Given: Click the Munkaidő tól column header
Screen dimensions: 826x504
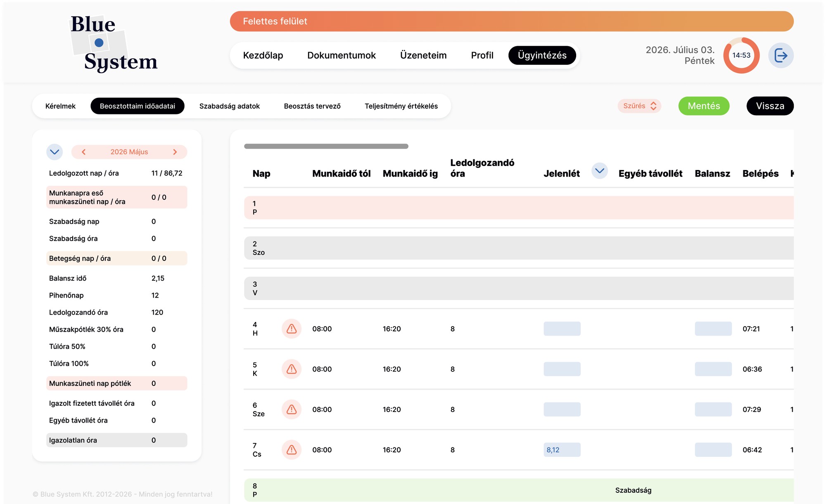Looking at the screenshot, I should (341, 173).
